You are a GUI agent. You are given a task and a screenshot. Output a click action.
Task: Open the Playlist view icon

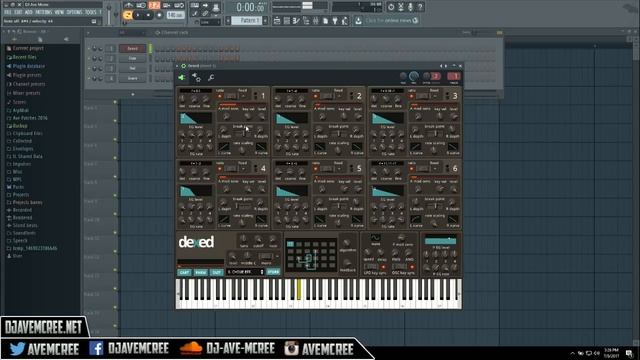coord(278,20)
